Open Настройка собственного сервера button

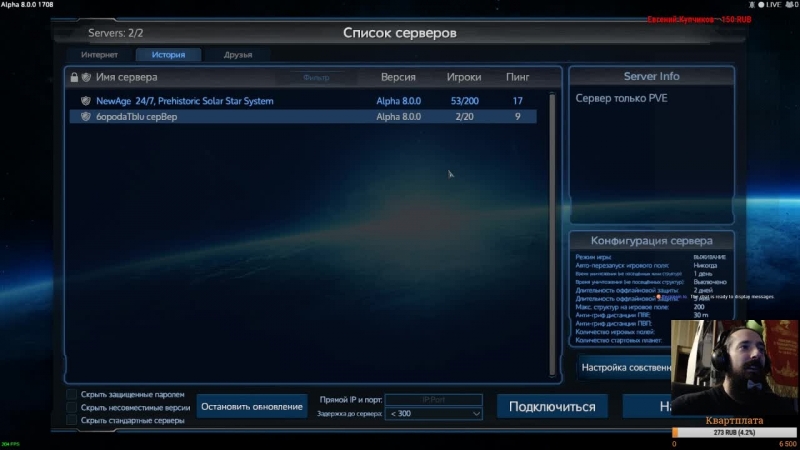(626, 367)
